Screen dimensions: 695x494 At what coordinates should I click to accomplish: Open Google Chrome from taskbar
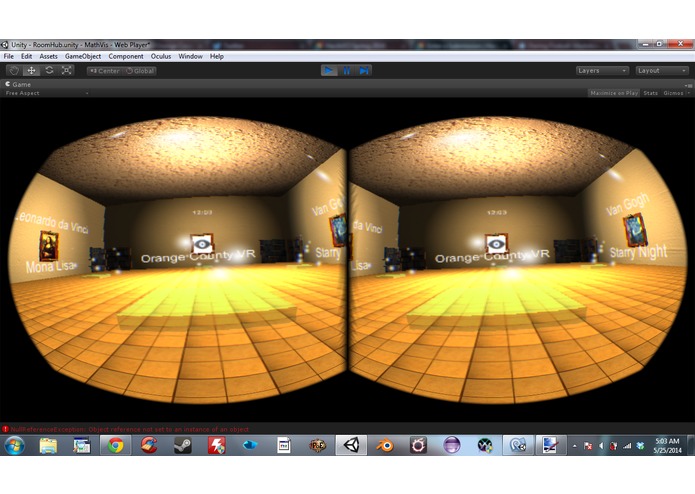pyautogui.click(x=116, y=445)
